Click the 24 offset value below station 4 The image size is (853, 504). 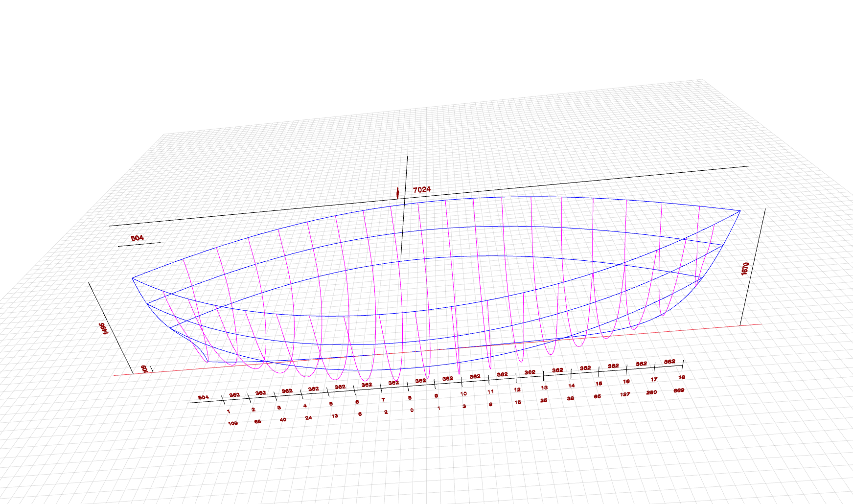[x=308, y=418]
